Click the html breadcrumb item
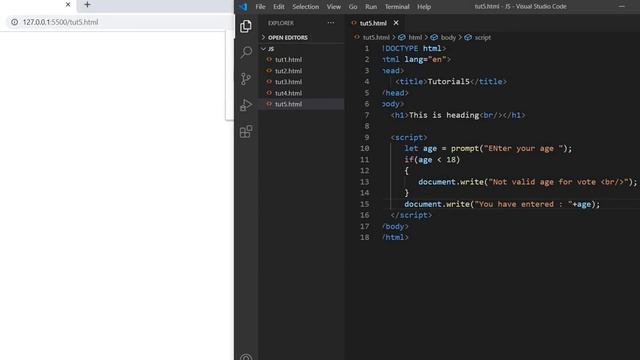The width and height of the screenshot is (640, 360). click(415, 38)
